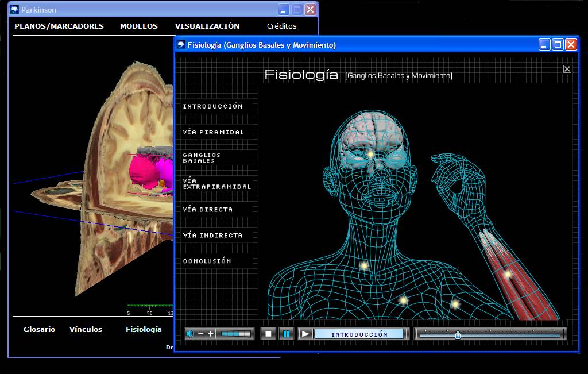This screenshot has height=374, width=588.
Task: Click the glowing point on the neck
Action: (363, 265)
